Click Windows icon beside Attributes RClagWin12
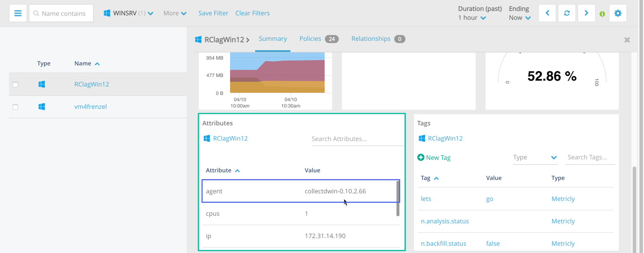 click(x=207, y=138)
